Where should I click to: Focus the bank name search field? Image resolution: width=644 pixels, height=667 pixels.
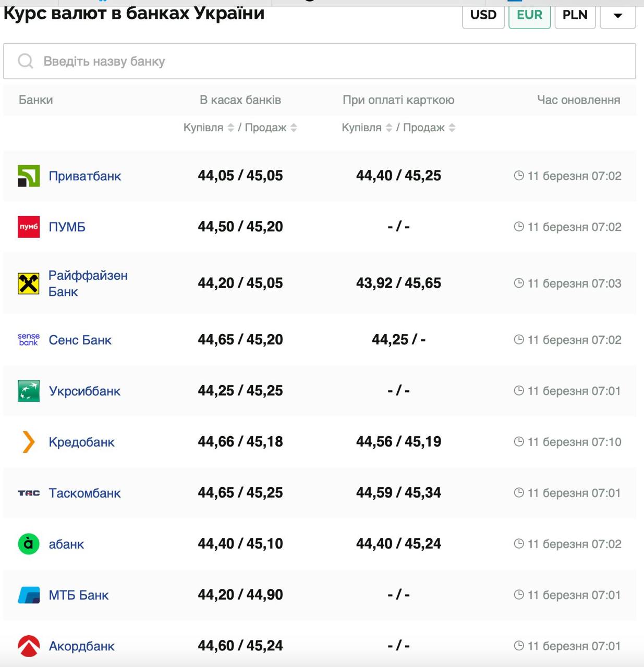(x=319, y=61)
